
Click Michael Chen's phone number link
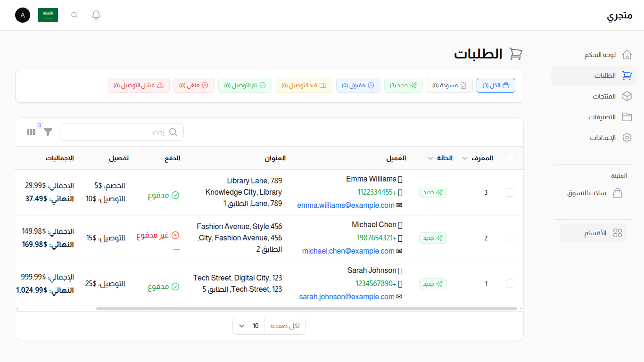pos(376,238)
